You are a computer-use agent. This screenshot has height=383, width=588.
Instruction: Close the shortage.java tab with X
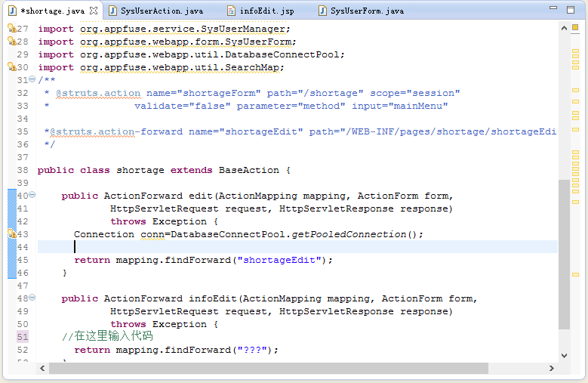[94, 11]
